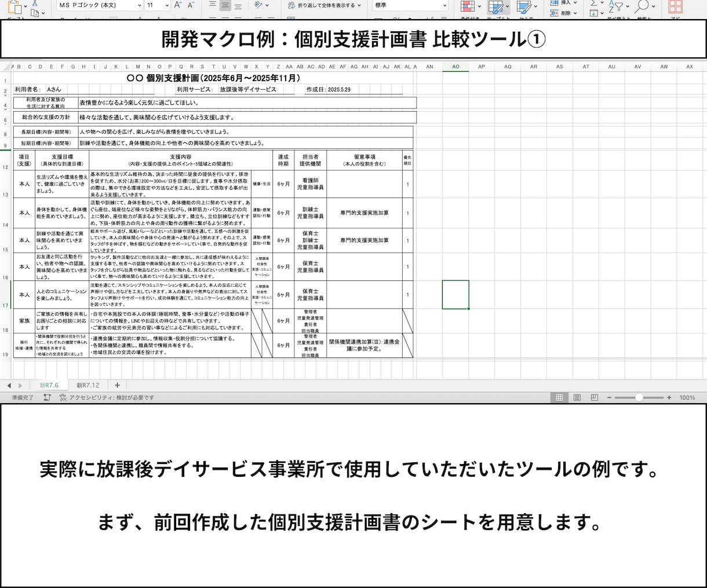
Task: Select column header AX
Action: click(690, 67)
